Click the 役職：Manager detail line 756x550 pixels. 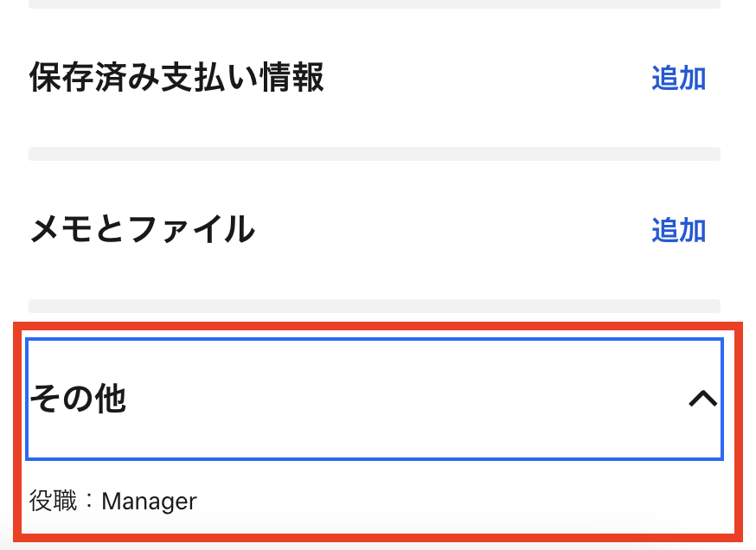113,501
